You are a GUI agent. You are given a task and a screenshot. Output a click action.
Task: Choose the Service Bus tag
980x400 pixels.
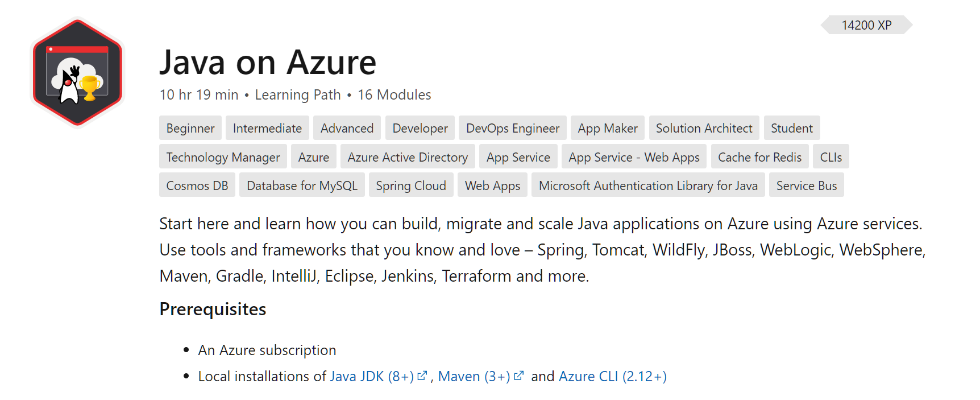[806, 185]
